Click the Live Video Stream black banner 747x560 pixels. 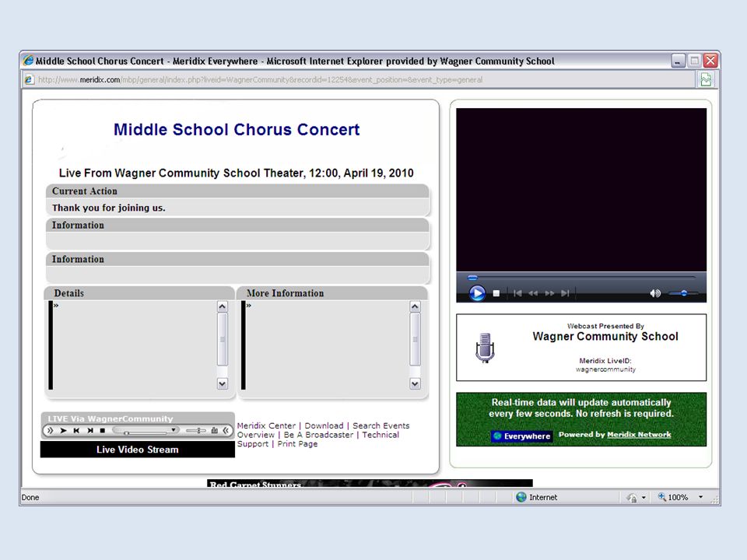137,450
